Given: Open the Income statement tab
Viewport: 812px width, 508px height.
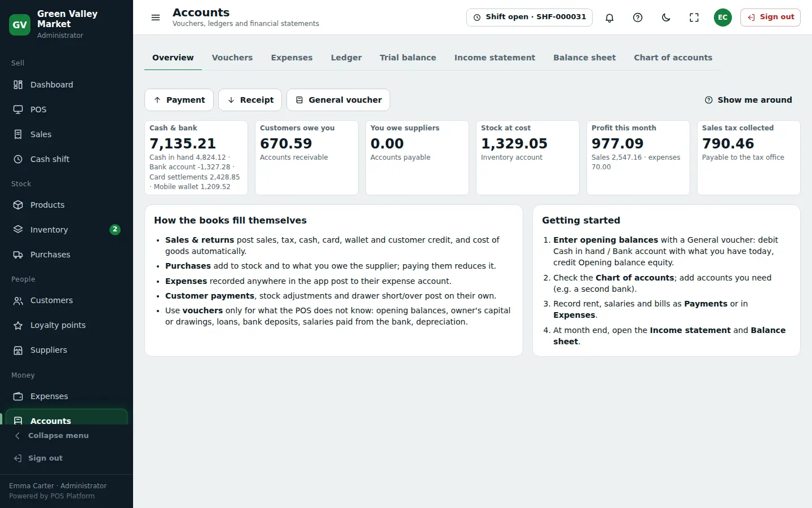Looking at the screenshot, I should (495, 58).
